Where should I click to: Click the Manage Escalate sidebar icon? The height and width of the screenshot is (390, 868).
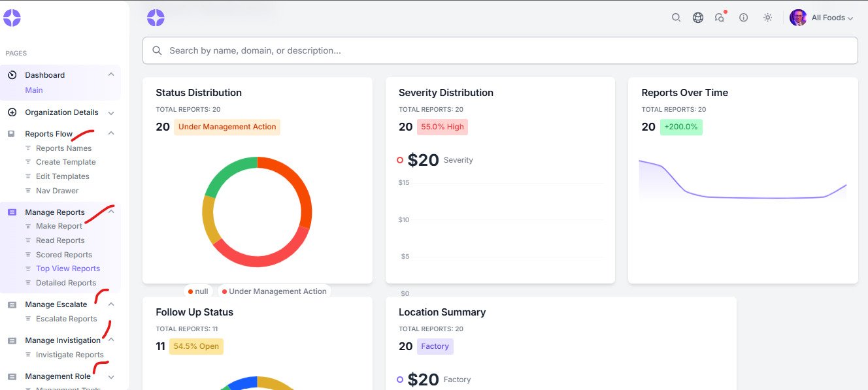click(x=12, y=304)
